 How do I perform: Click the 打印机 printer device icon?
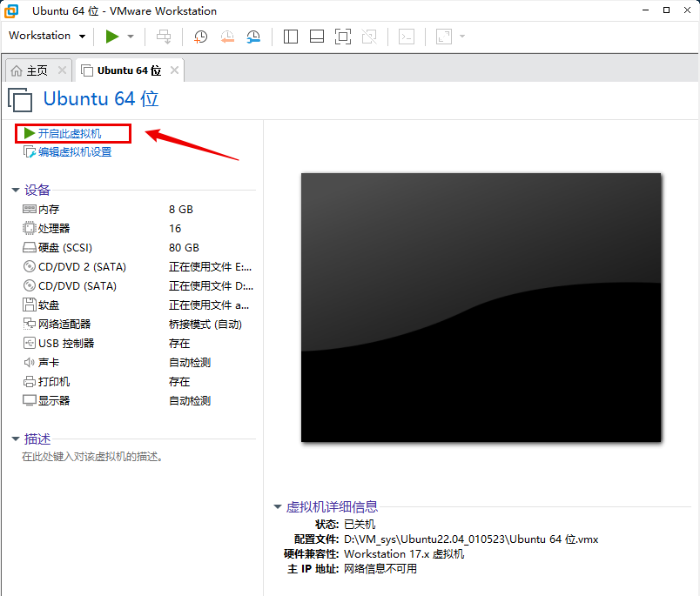tap(30, 381)
